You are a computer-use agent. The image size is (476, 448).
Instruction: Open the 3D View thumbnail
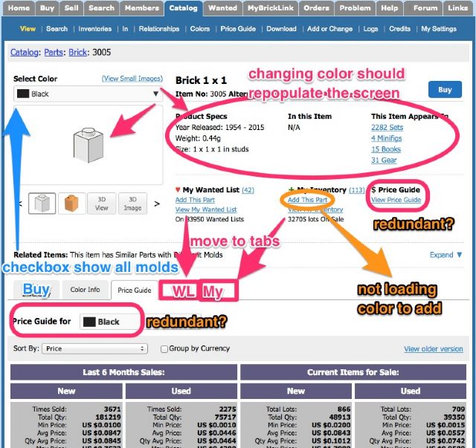pos(100,203)
